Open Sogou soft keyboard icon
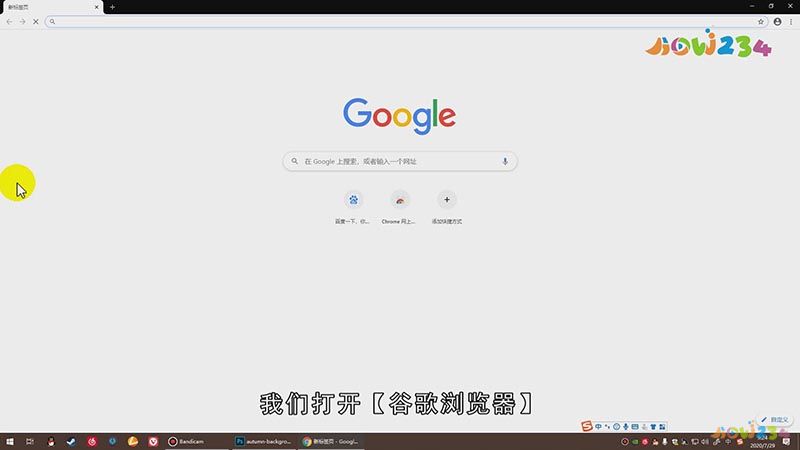800x450 pixels. [x=635, y=427]
